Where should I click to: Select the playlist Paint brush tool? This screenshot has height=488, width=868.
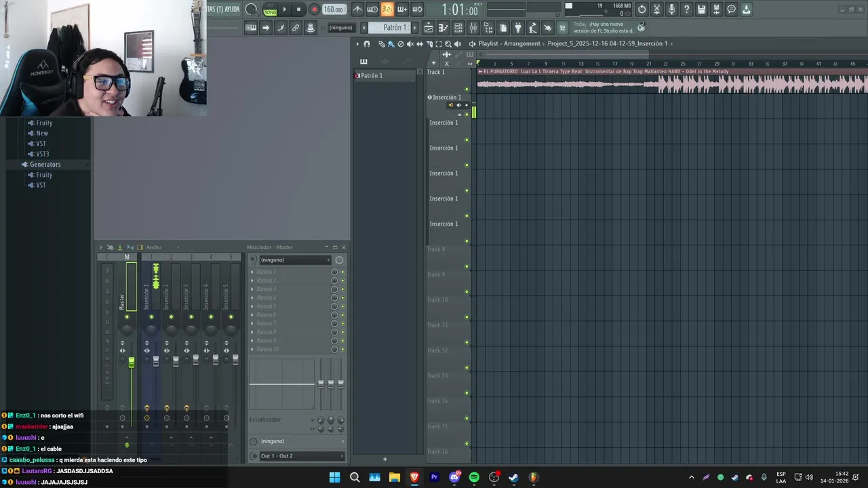[391, 44]
